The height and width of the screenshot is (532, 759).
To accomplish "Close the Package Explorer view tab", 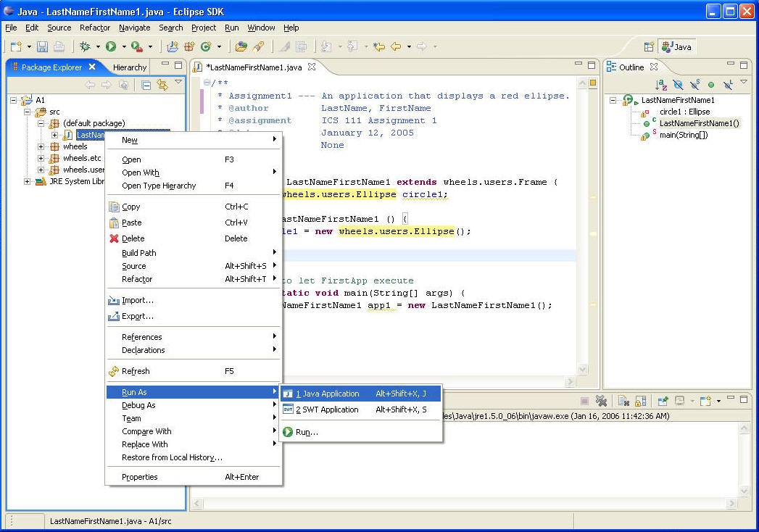I will point(92,67).
